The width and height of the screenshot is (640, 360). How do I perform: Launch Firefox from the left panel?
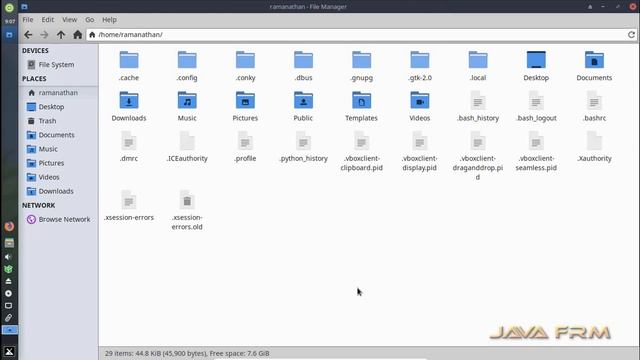(9, 227)
